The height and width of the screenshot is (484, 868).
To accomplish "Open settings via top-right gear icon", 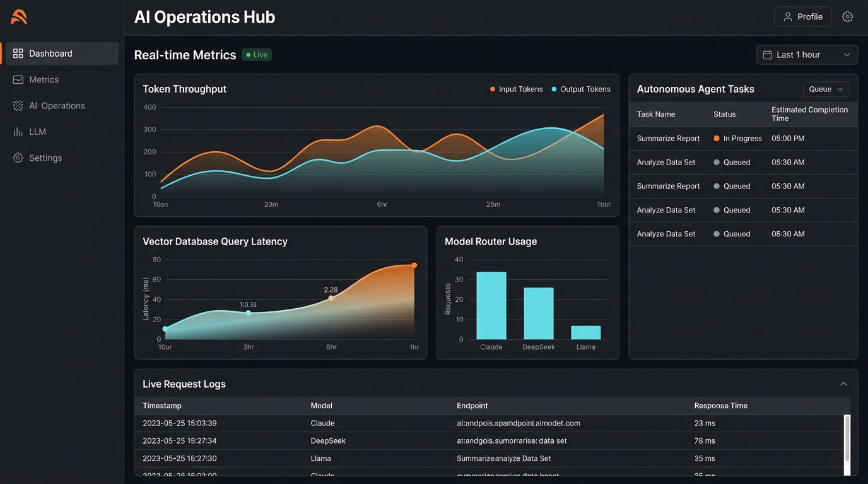I will (848, 17).
